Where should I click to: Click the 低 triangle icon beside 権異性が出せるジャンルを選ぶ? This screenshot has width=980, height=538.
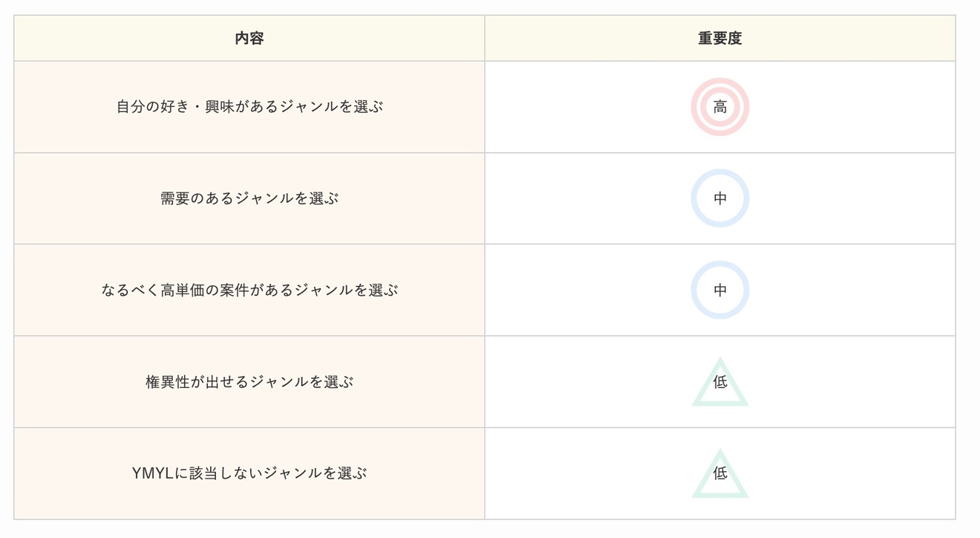pyautogui.click(x=719, y=383)
